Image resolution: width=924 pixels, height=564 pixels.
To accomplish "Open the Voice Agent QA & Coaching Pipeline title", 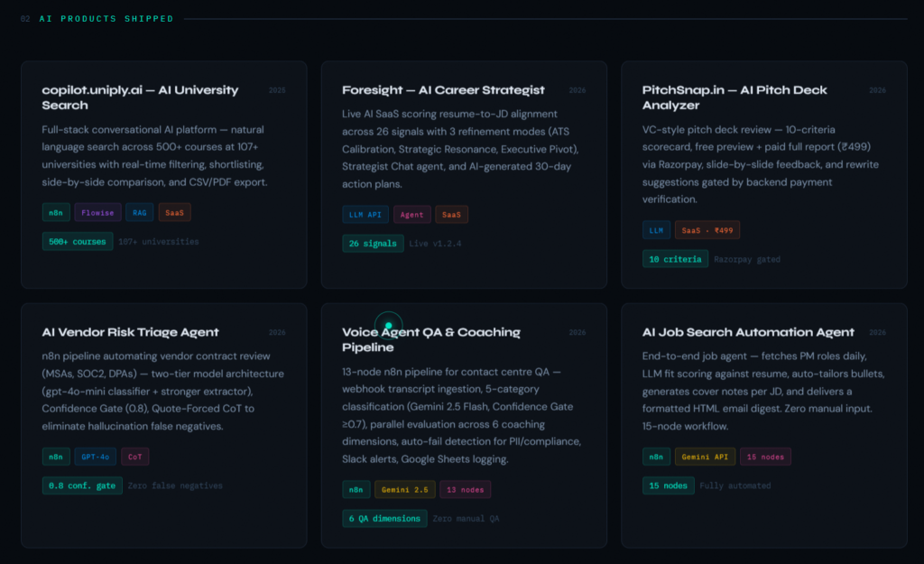I will 430,340.
